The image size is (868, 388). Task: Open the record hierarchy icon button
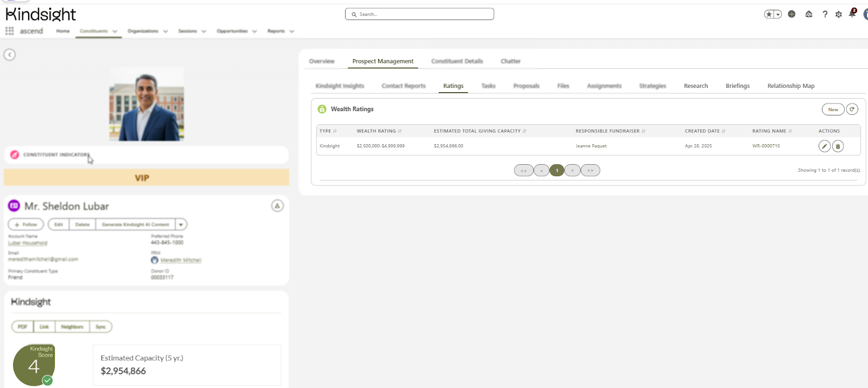[x=277, y=206]
